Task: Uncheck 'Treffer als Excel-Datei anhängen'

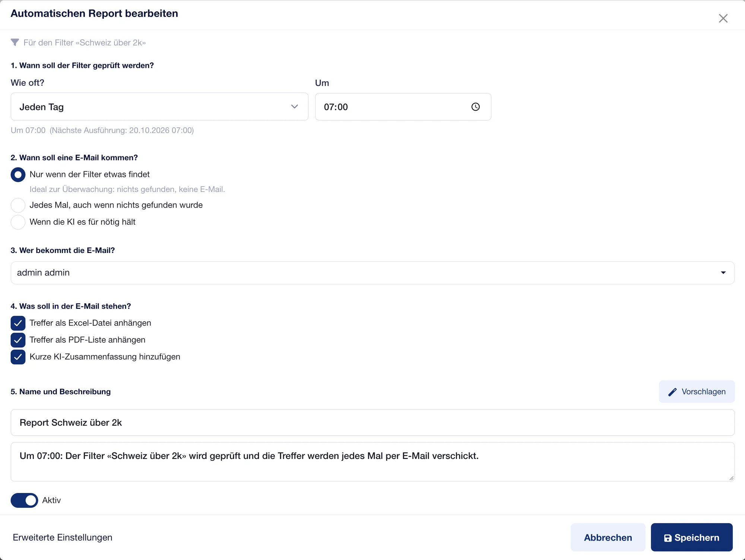Action: pos(18,323)
